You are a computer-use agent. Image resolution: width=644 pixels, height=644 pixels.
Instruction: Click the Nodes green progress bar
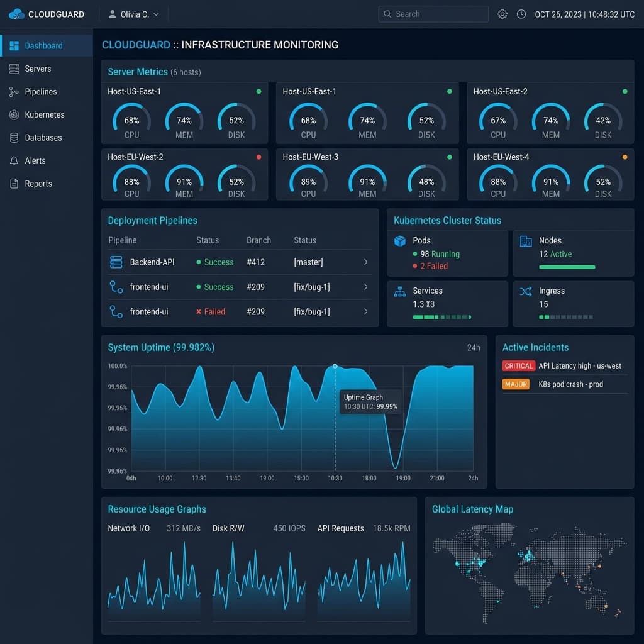point(567,267)
